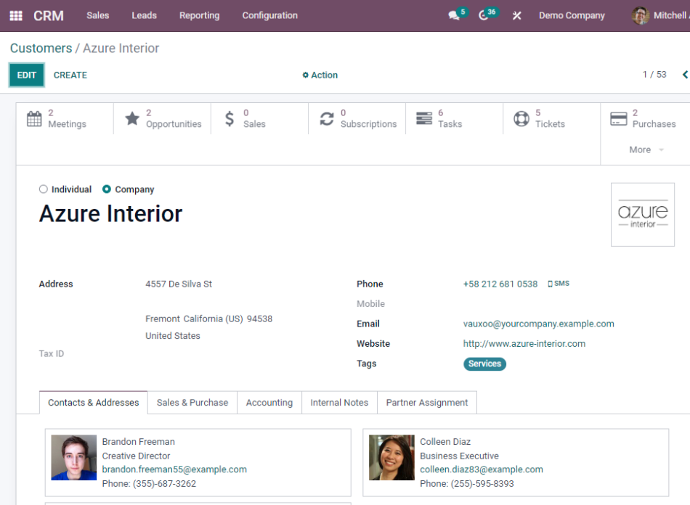Click brandon.freeman55@example.com email
The height and width of the screenshot is (505, 690).
tap(174, 469)
